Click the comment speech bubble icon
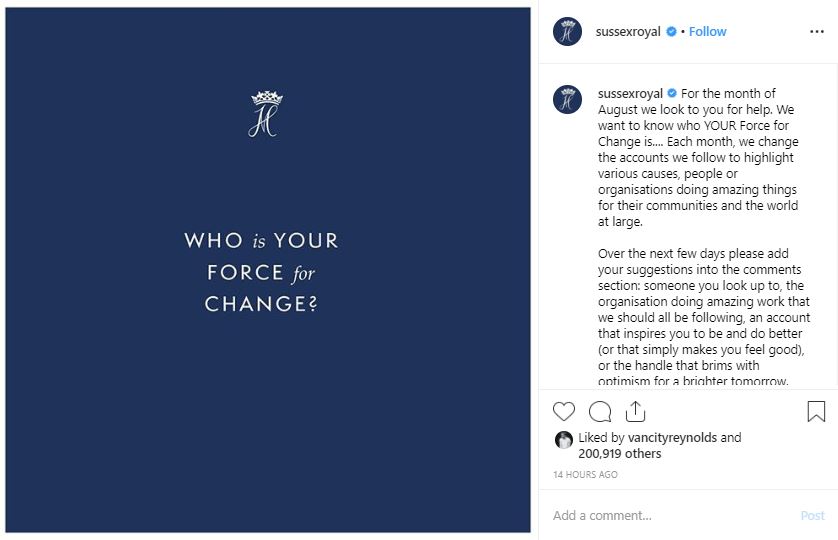The width and height of the screenshot is (838, 540). (x=600, y=411)
